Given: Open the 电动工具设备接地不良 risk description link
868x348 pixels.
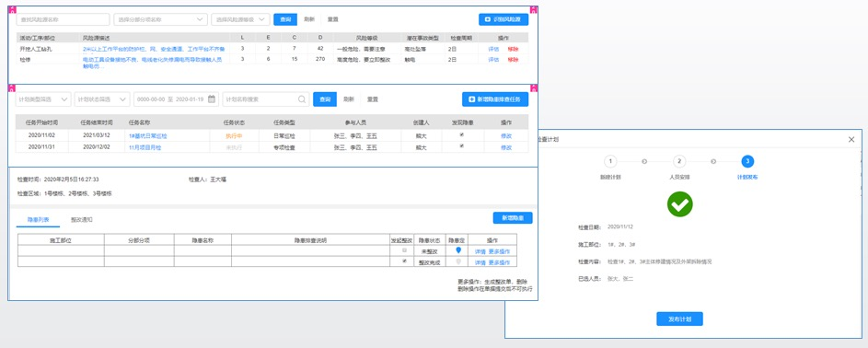Looking at the screenshot, I should (152, 62).
